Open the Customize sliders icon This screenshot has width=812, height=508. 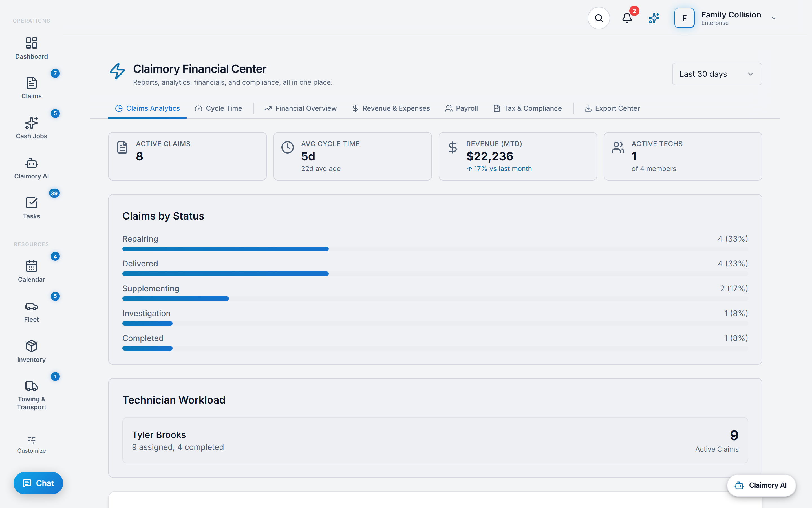click(x=32, y=440)
